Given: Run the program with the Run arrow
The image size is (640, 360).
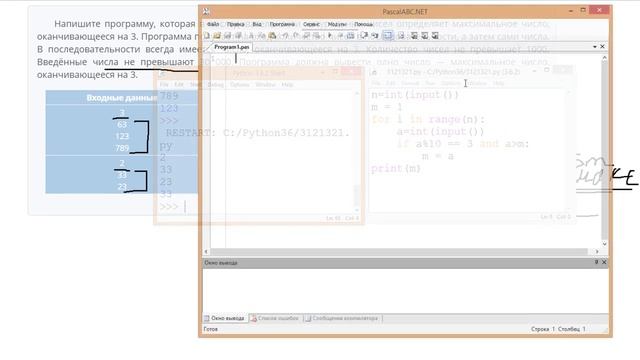Looking at the screenshot, I should [x=330, y=36].
